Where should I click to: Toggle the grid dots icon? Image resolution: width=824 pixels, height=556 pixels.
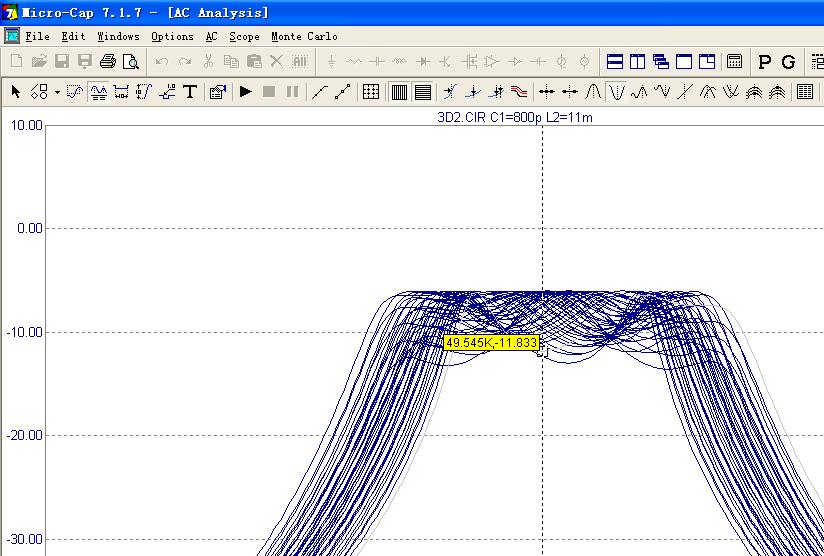[371, 92]
